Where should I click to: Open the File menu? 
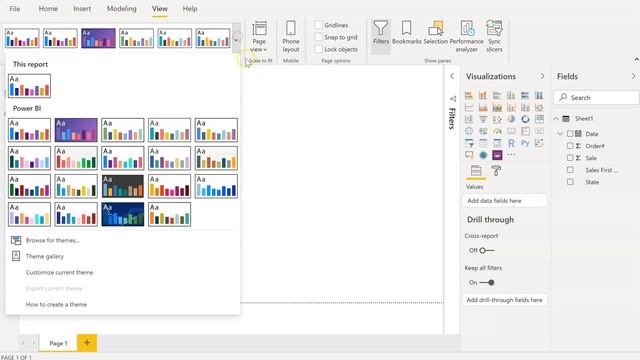click(15, 9)
